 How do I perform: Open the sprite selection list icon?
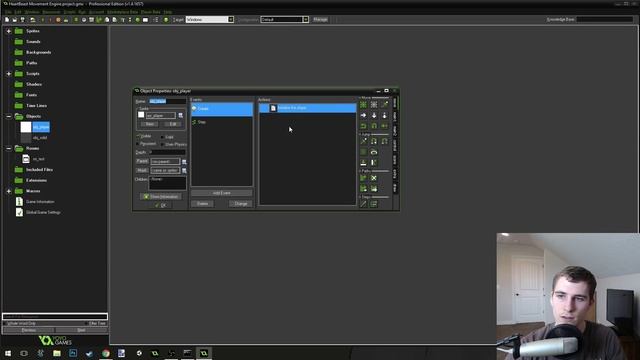181,116
